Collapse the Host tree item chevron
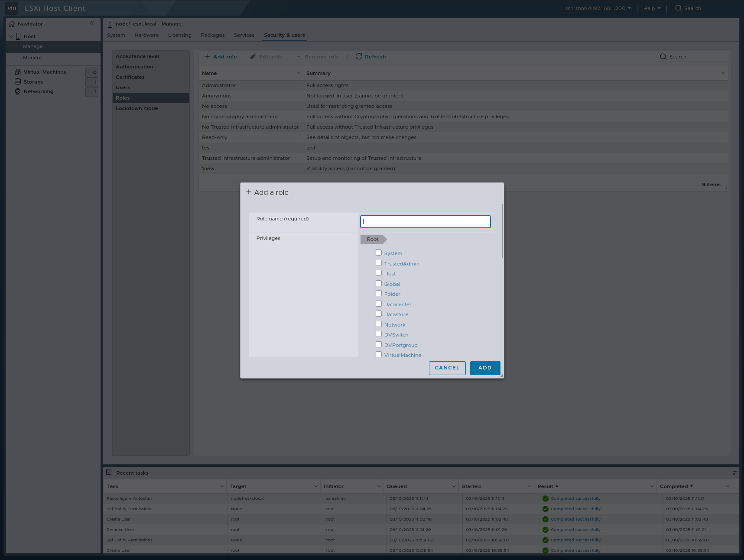Viewport: 744px width, 560px height. pos(12,36)
